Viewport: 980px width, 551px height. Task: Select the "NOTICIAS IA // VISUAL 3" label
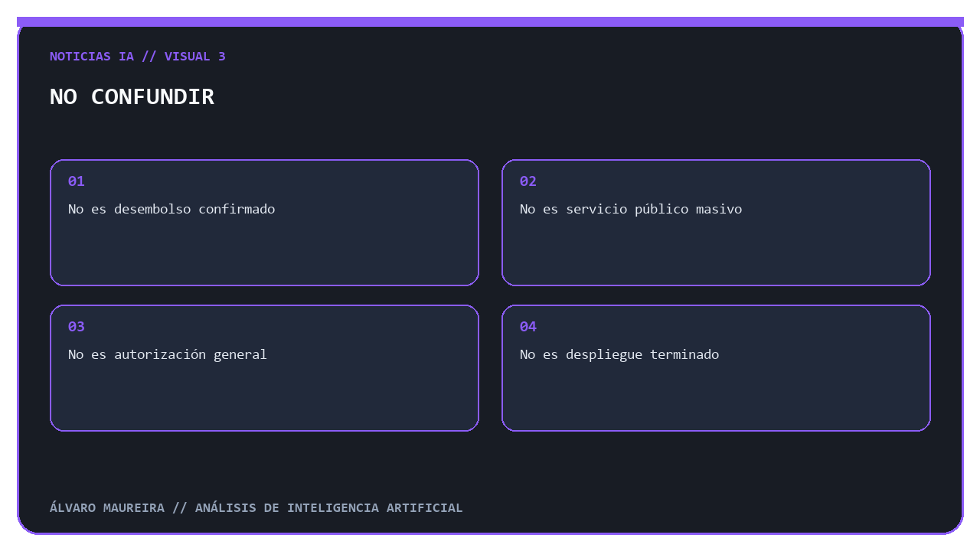pos(138,56)
